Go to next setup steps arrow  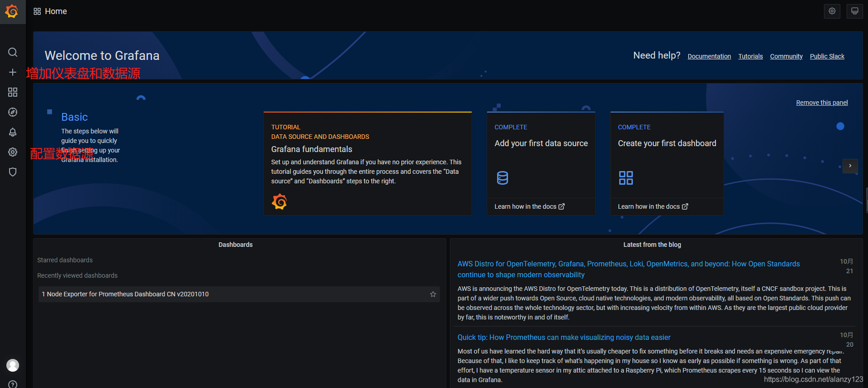850,166
